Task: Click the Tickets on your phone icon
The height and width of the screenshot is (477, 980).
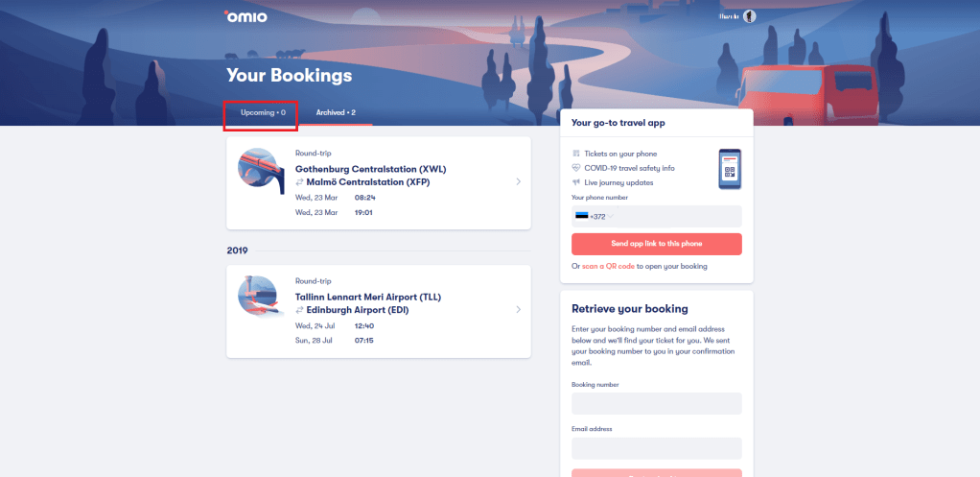Action: pos(576,154)
